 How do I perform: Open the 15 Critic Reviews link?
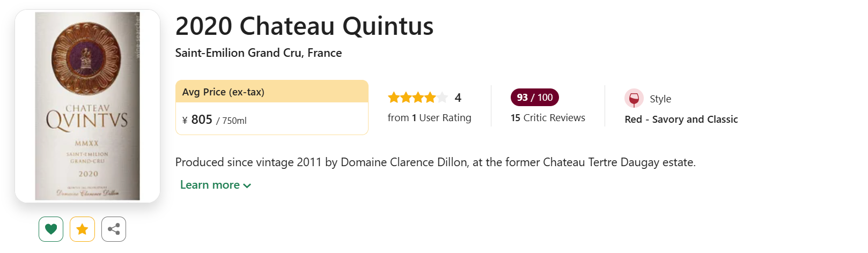[548, 118]
